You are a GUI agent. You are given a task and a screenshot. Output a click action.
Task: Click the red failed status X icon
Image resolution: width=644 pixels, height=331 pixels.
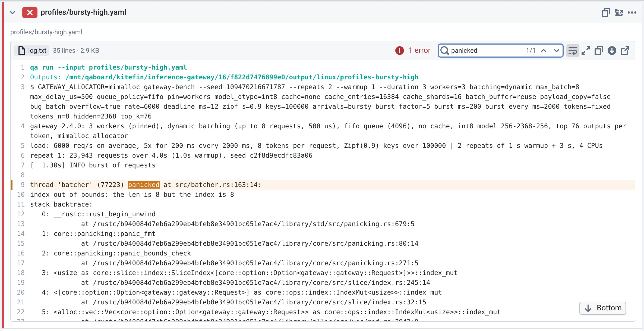coord(30,13)
